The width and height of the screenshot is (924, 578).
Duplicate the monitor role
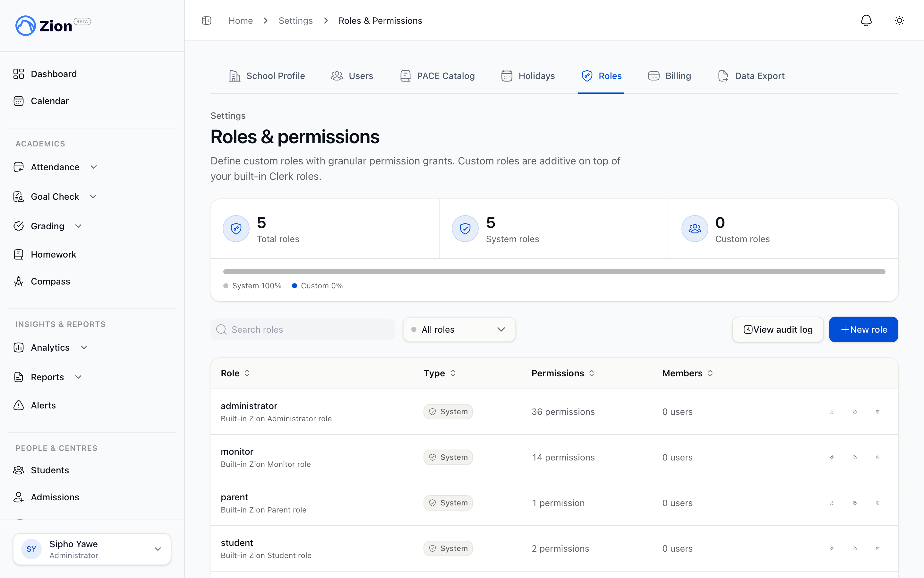854,457
